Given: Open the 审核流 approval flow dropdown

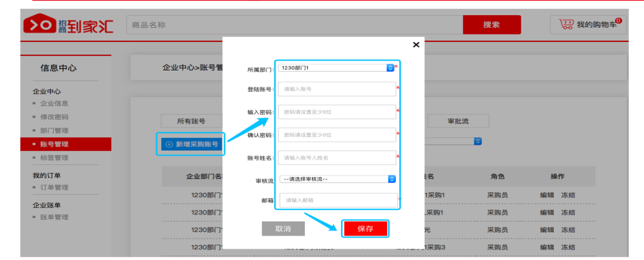Looking at the screenshot, I should coord(391,179).
